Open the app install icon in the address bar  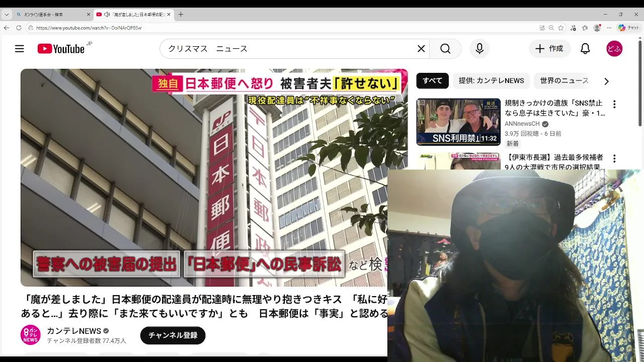pyautogui.click(x=542, y=28)
